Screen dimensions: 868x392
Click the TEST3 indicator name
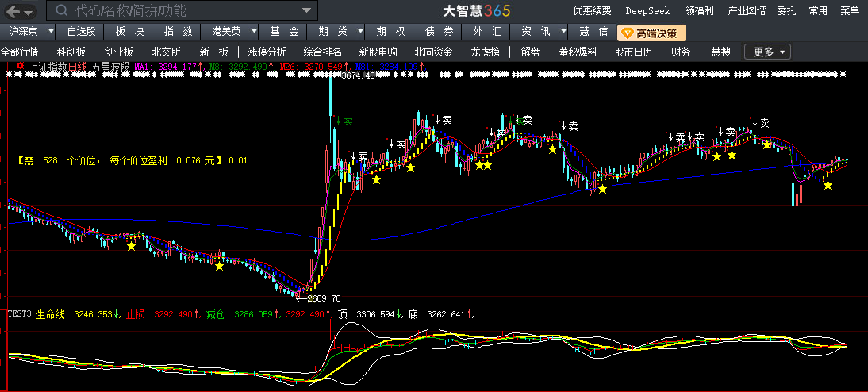[x=20, y=314]
